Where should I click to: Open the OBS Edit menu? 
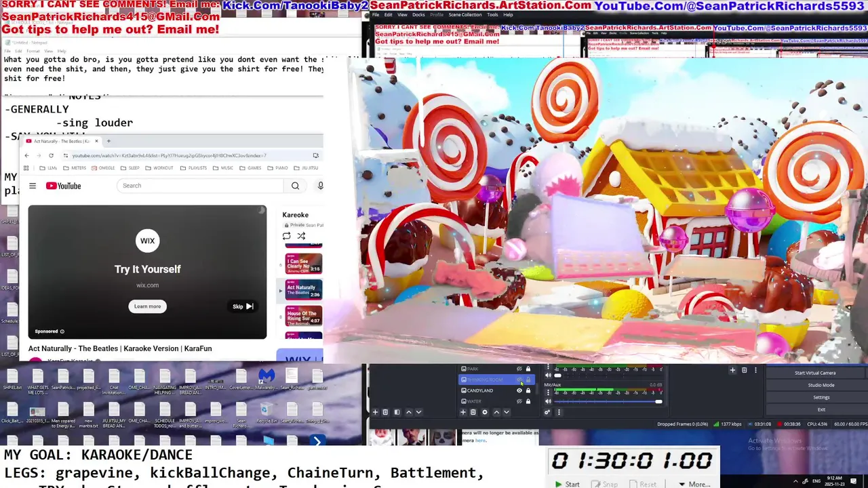pyautogui.click(x=388, y=14)
